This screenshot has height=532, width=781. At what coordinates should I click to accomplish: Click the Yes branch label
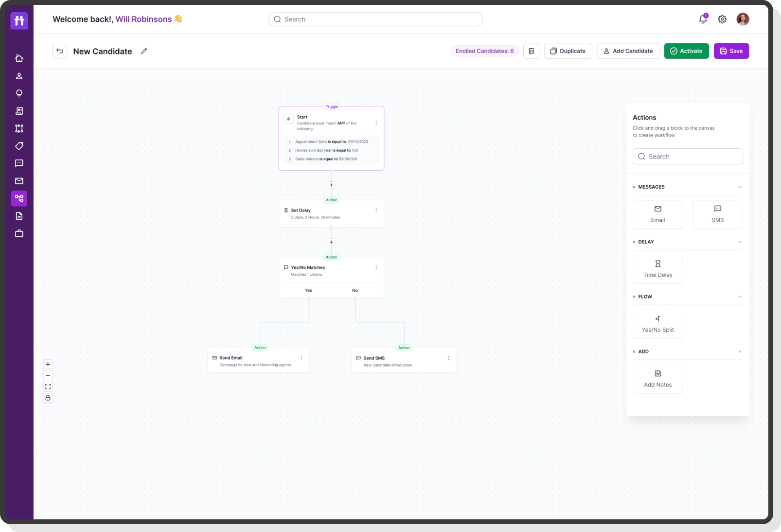(x=308, y=290)
